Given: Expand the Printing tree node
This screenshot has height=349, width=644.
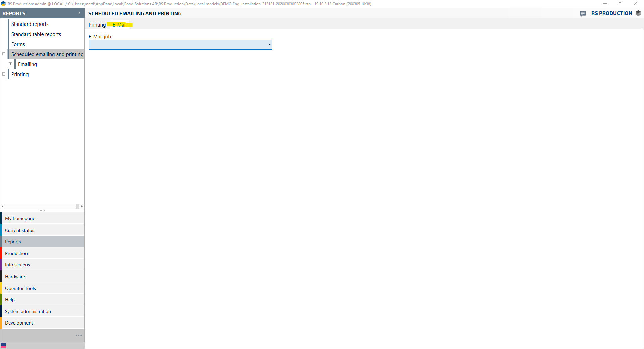Looking at the screenshot, I should click(x=4, y=74).
